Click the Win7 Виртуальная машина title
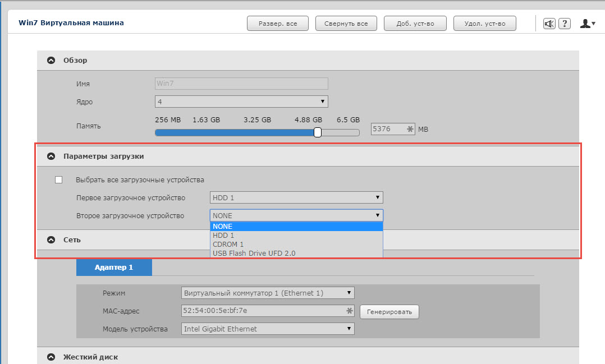605x364 pixels. pos(71,23)
